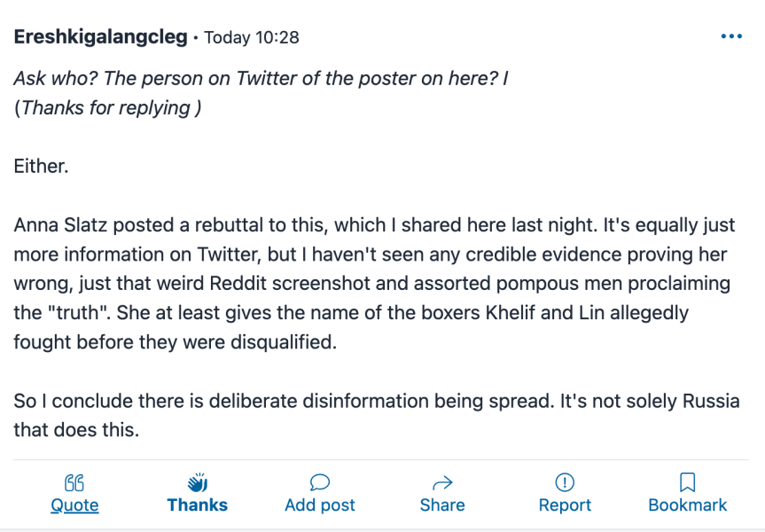
Task: Click the Bookmark label text
Action: (687, 505)
